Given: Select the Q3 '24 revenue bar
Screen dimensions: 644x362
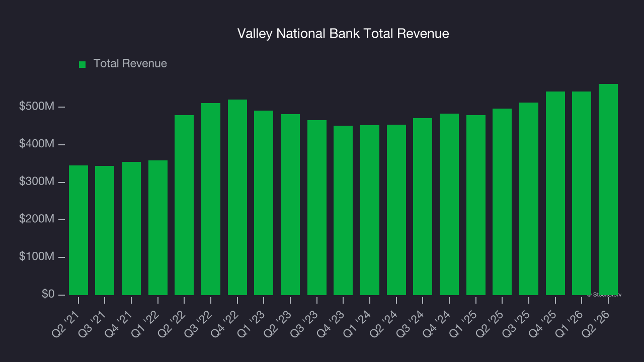Looking at the screenshot, I should pyautogui.click(x=423, y=207).
